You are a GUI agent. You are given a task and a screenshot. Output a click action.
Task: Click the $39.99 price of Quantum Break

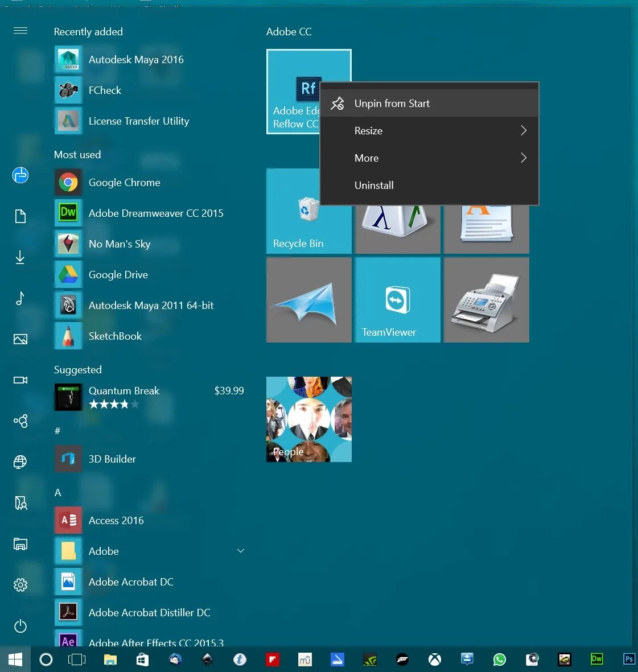click(x=229, y=391)
